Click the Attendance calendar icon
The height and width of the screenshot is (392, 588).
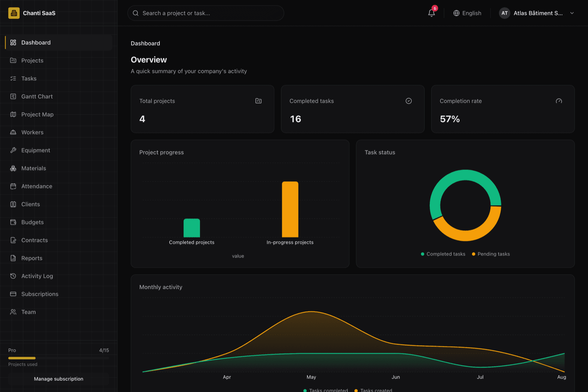pos(13,186)
